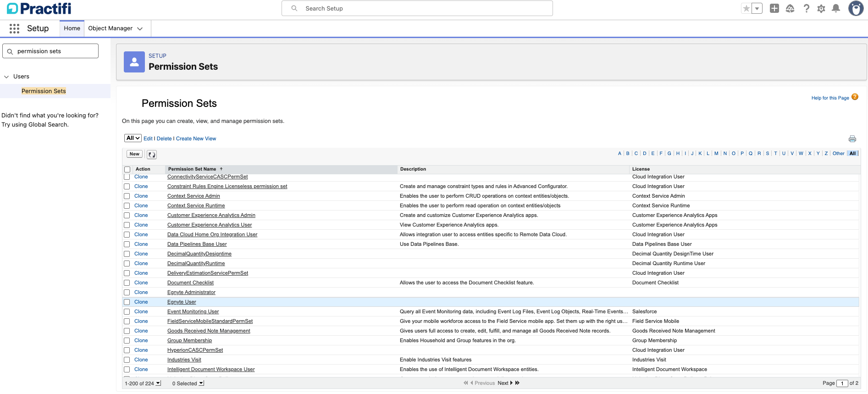Screen dimensions: 868x394
Task: Click the Search Setup field
Action: tap(417, 8)
